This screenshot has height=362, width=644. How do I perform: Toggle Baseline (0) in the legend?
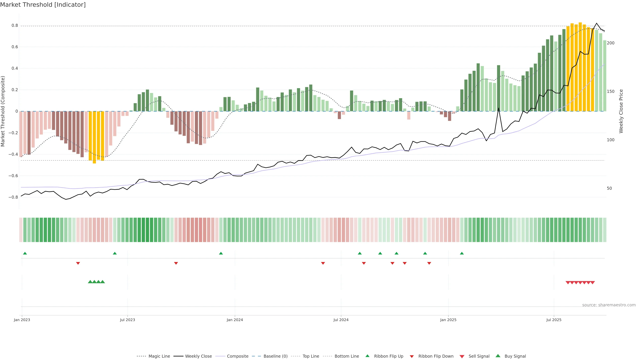(275, 356)
